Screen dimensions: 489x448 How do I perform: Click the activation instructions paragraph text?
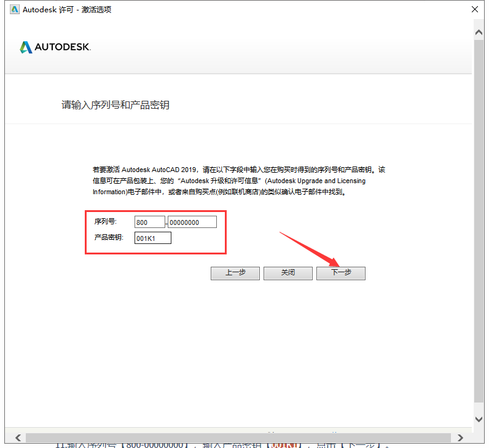(239, 181)
